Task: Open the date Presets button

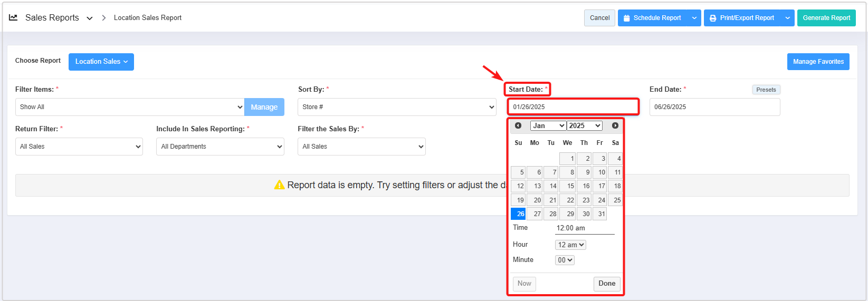Action: tap(766, 90)
